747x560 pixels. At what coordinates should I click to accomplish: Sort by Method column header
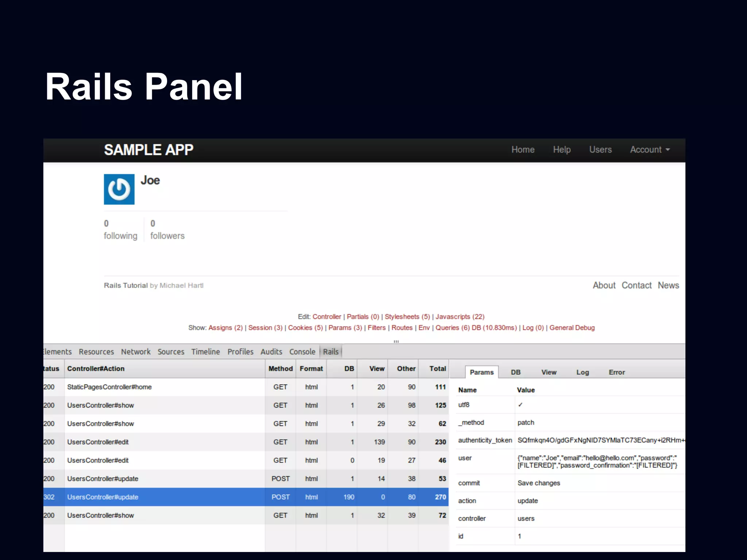(x=280, y=369)
